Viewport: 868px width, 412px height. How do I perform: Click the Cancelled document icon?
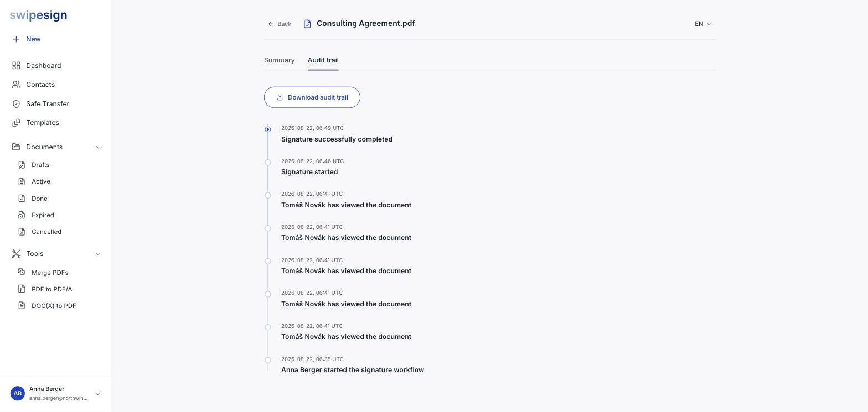coord(22,232)
